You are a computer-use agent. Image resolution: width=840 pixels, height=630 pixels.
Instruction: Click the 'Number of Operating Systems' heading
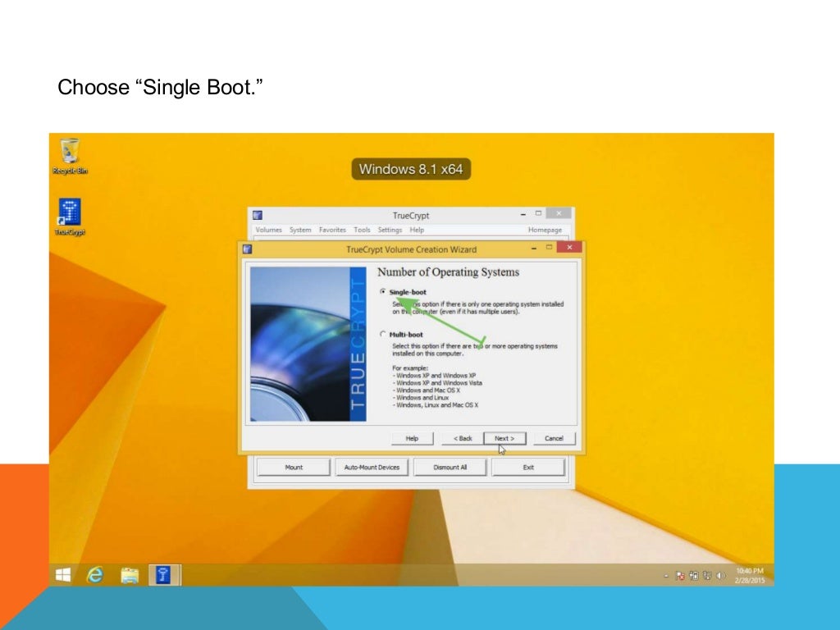449,272
